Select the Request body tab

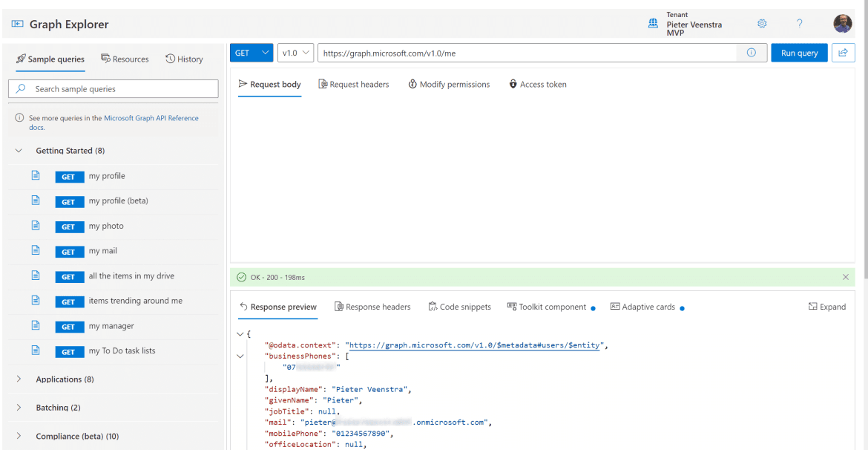(x=269, y=84)
